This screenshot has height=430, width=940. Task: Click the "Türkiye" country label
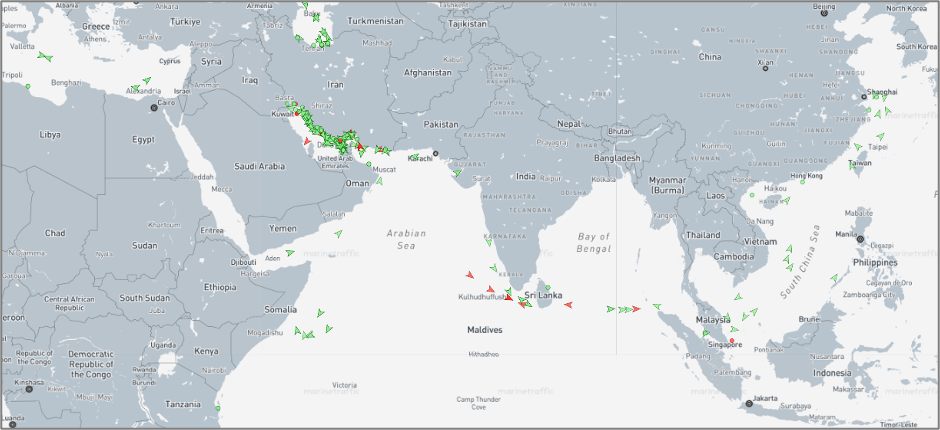(x=185, y=21)
